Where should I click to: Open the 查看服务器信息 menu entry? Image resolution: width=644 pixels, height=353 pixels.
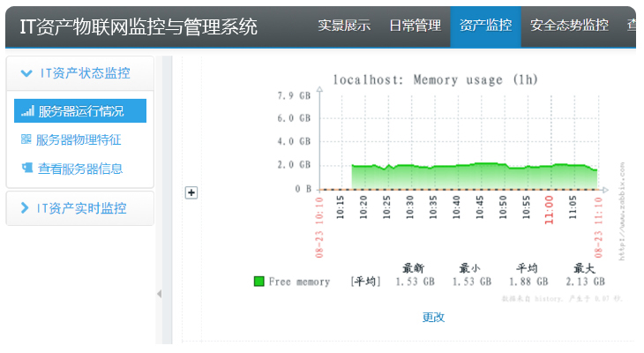(x=79, y=168)
